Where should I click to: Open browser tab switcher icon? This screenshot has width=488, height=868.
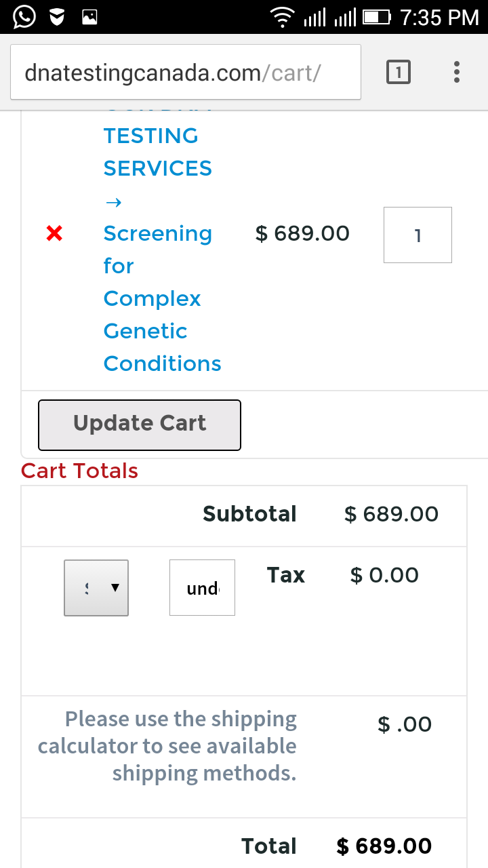point(399,72)
